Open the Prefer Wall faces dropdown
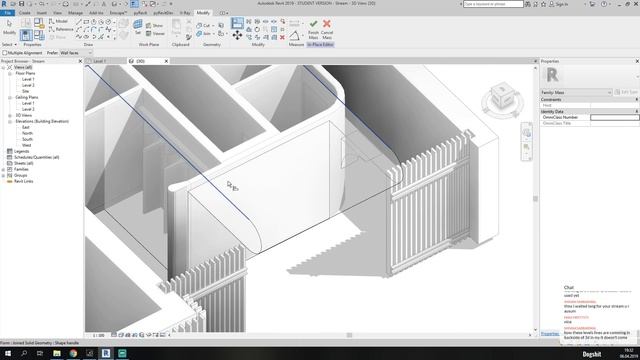This screenshot has height=360, width=640. pyautogui.click(x=76, y=53)
